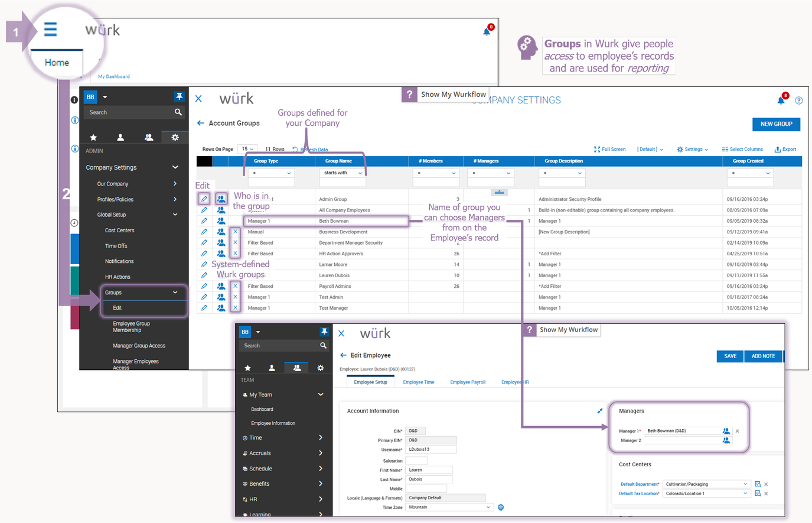Open members of the Test Manager group
This screenshot has height=523, width=812.
coord(221,308)
